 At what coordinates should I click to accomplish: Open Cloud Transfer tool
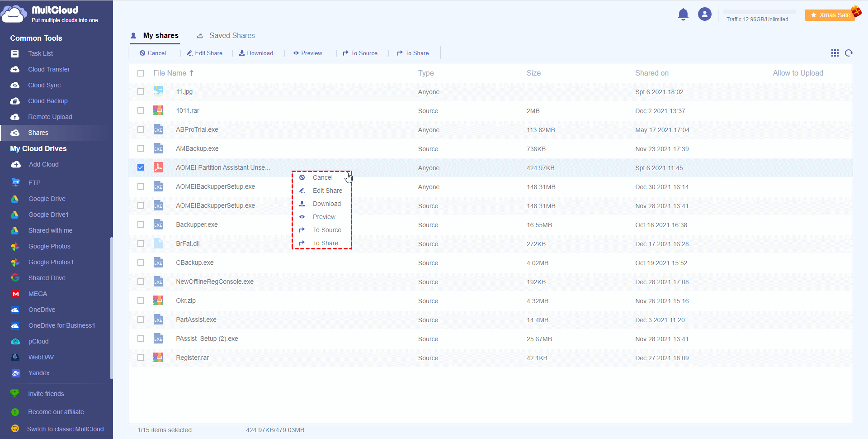coord(49,69)
